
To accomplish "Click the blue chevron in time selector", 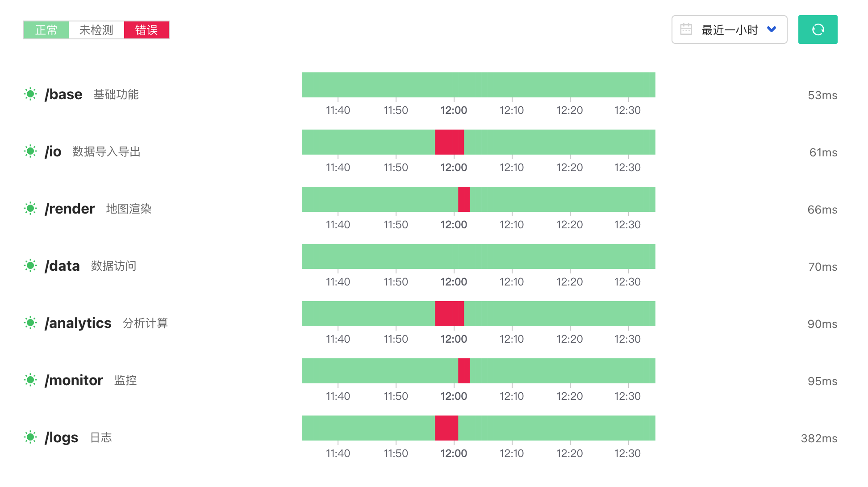I will [x=771, y=29].
